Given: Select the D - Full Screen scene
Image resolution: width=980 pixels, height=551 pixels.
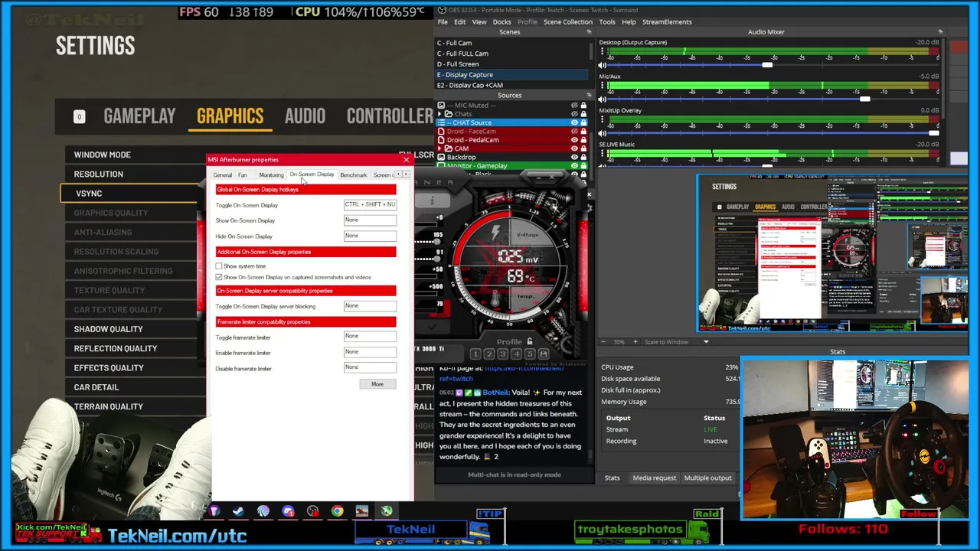Looking at the screenshot, I should (511, 64).
